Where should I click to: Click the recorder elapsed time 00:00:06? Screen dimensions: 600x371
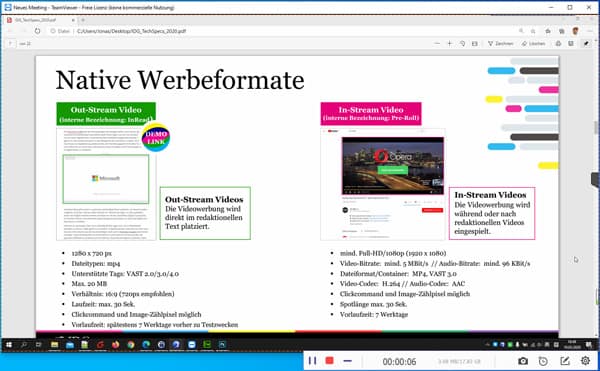pos(399,361)
